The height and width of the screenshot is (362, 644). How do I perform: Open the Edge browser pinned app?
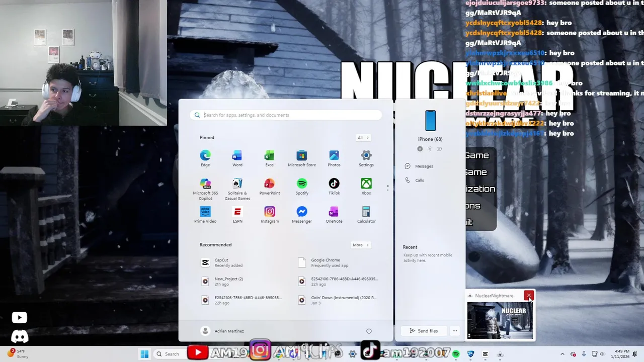205,158
